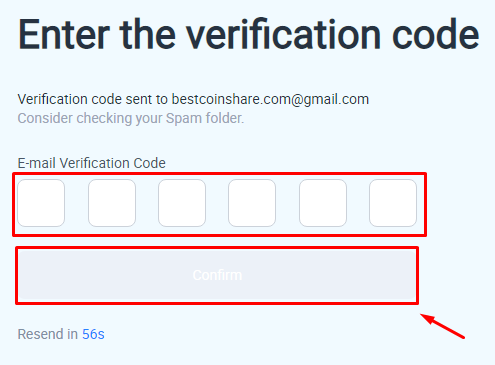Click the word 'verification' in the heading
Screen dimensions: 495x365
(x=283, y=35)
